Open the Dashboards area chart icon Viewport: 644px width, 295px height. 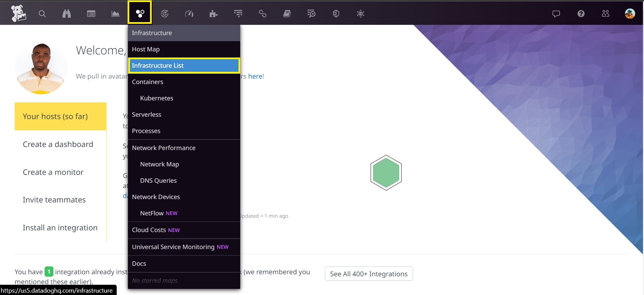116,14
